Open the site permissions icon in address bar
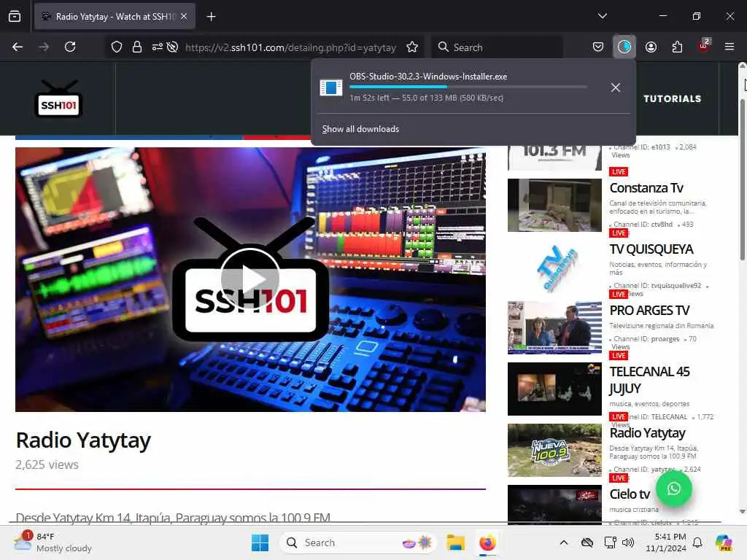Screen dimensions: 747x560 (x=157, y=47)
